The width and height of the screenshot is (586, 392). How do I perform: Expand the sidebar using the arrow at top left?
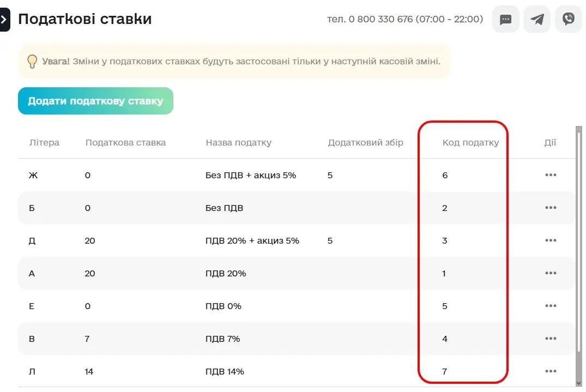(4, 19)
